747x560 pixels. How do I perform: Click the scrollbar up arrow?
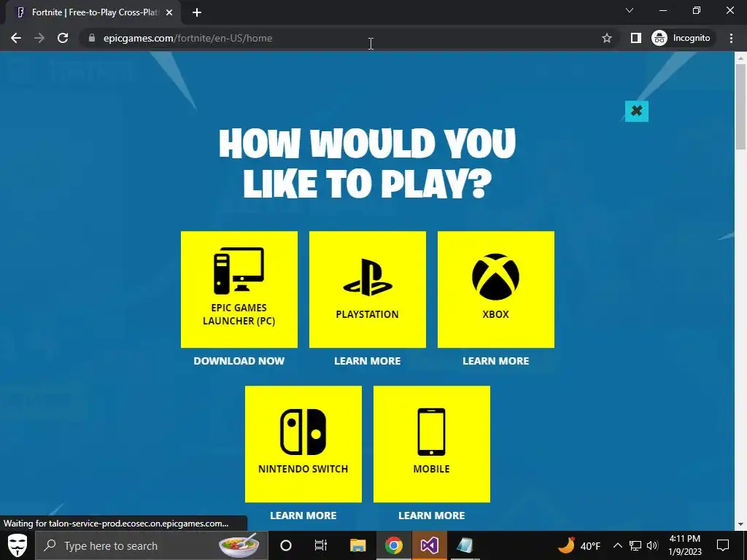(x=740, y=58)
